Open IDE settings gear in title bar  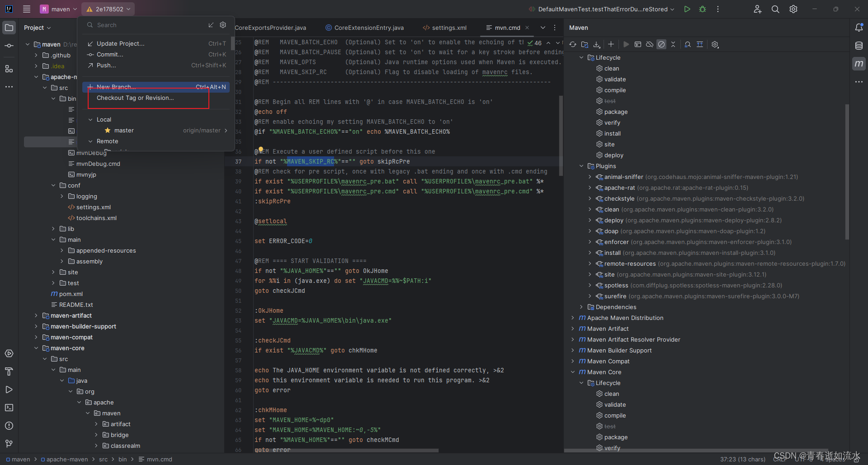pyautogui.click(x=793, y=9)
